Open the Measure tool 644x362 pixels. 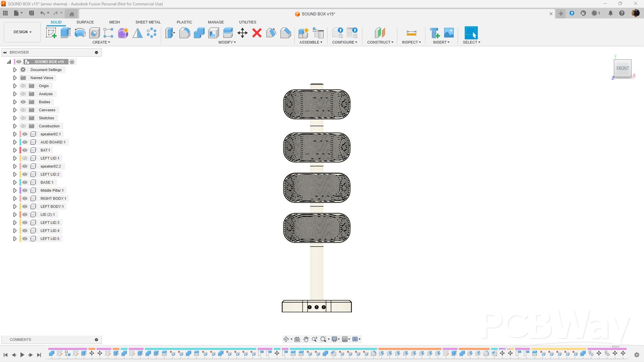coord(411,33)
